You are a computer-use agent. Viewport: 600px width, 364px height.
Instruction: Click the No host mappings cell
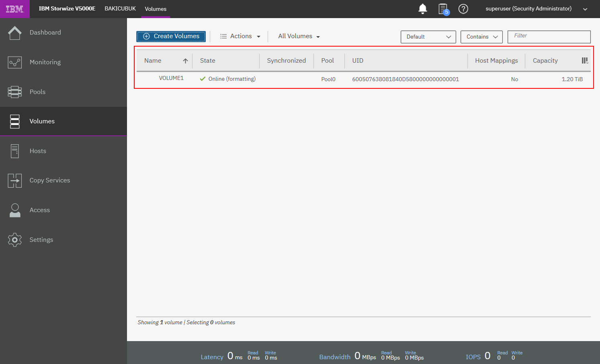point(515,79)
